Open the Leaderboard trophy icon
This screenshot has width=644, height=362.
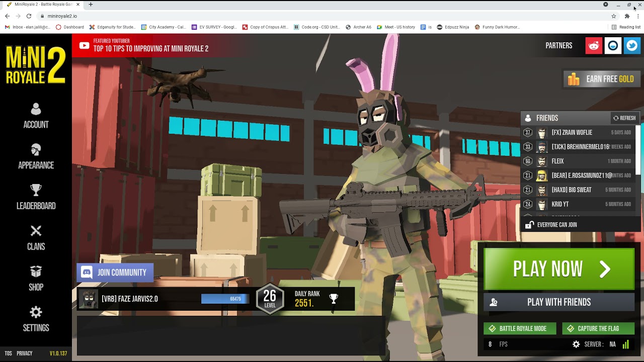pos(36,190)
